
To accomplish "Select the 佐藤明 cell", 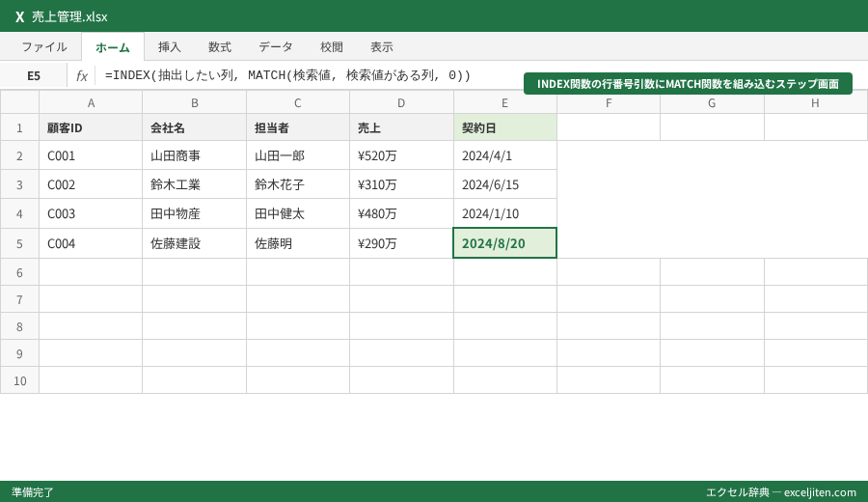I will pos(298,243).
